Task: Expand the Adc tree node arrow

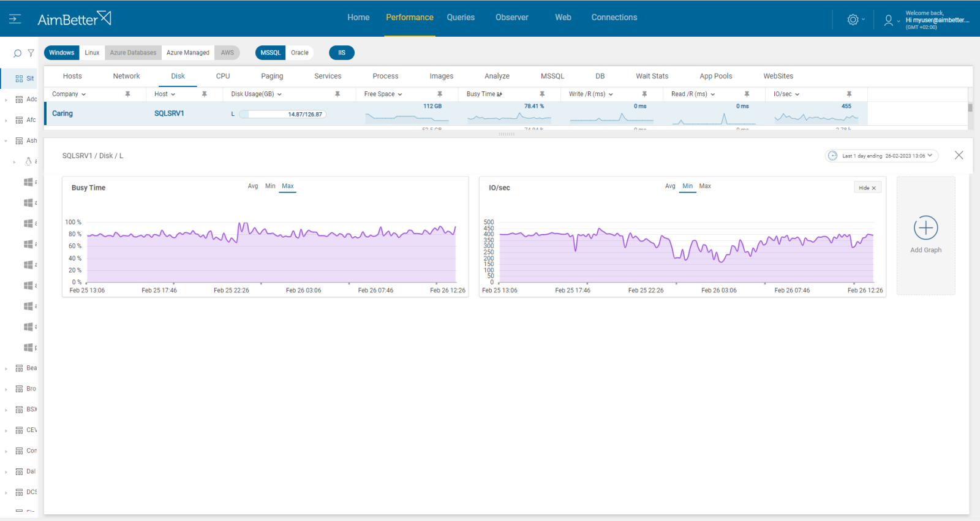Action: point(6,100)
